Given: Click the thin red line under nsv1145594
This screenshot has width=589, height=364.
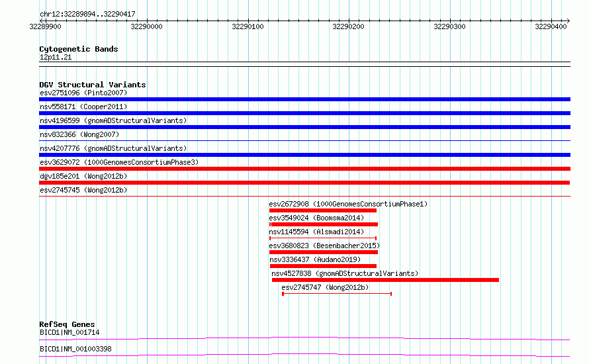Looking at the screenshot, I should (323, 238).
